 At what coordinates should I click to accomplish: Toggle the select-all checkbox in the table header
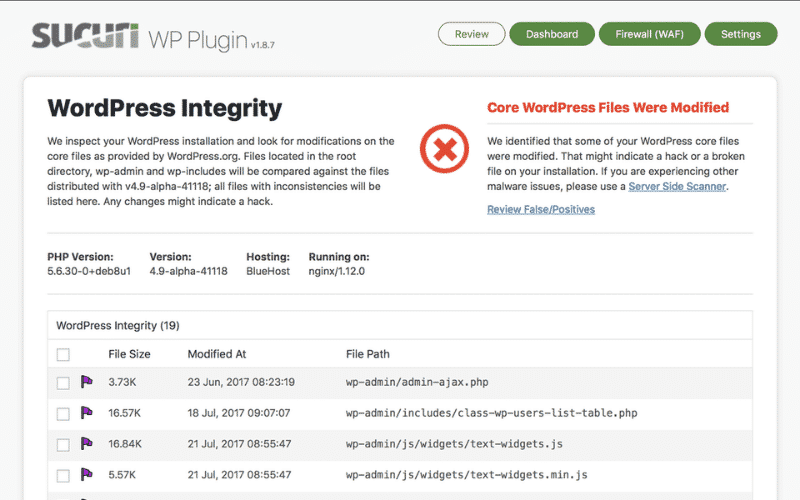[x=63, y=354]
